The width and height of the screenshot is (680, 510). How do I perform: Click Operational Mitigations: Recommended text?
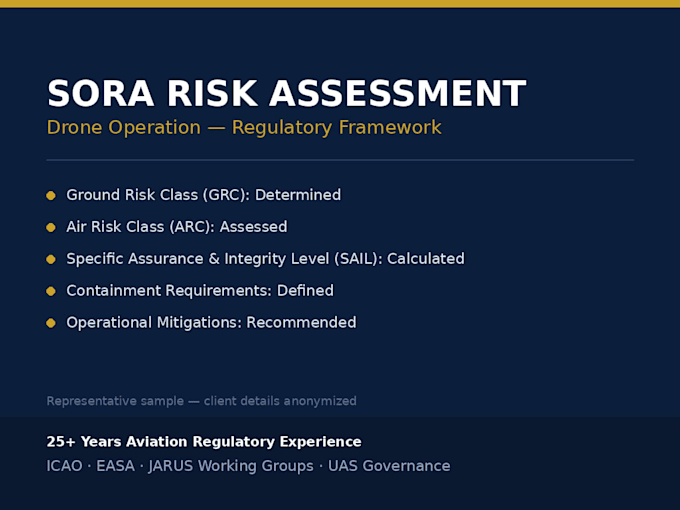[211, 323]
